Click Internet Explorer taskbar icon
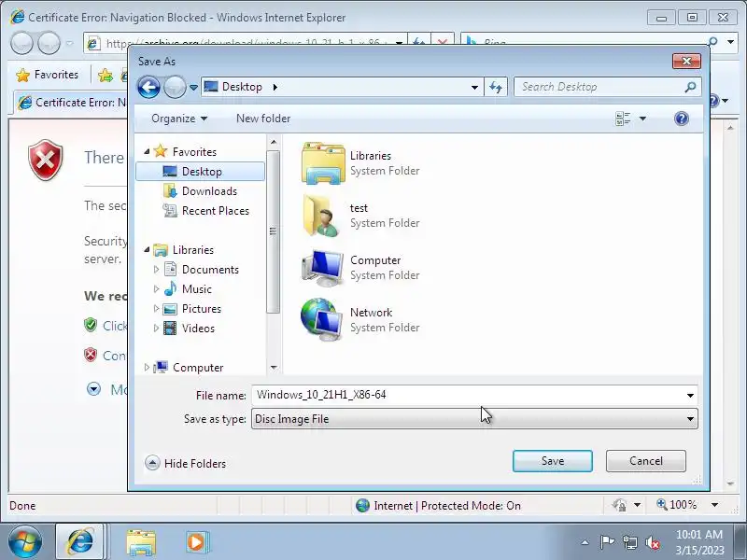This screenshot has height=560, width=747. pyautogui.click(x=80, y=542)
